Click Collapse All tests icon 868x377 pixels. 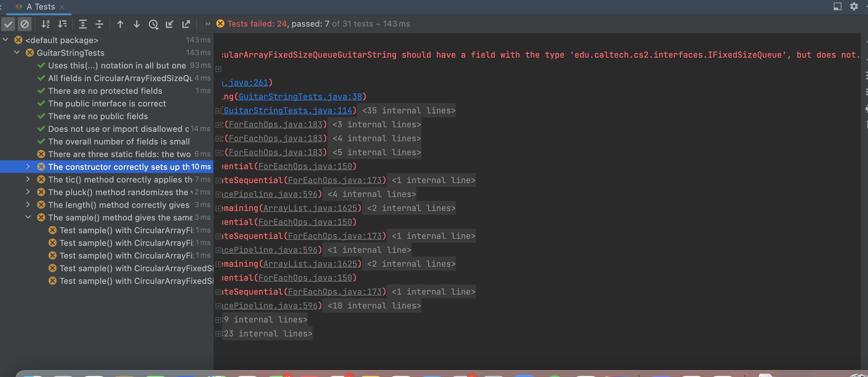pos(99,24)
